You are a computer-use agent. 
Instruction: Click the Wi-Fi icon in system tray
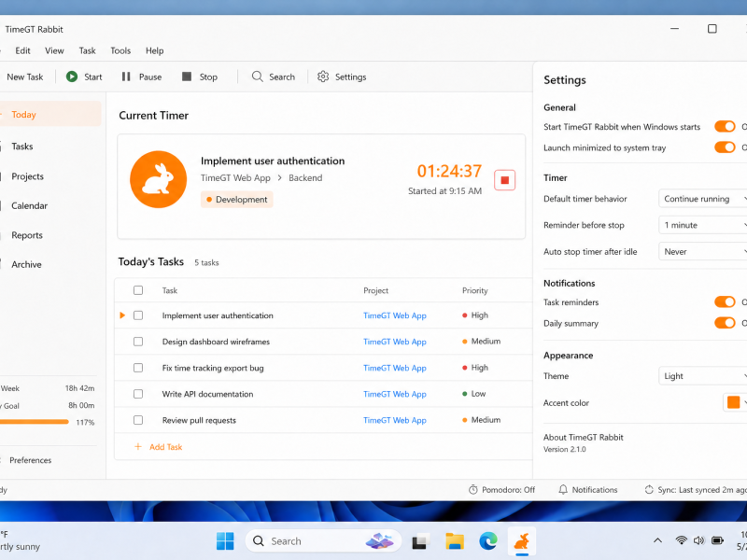682,540
